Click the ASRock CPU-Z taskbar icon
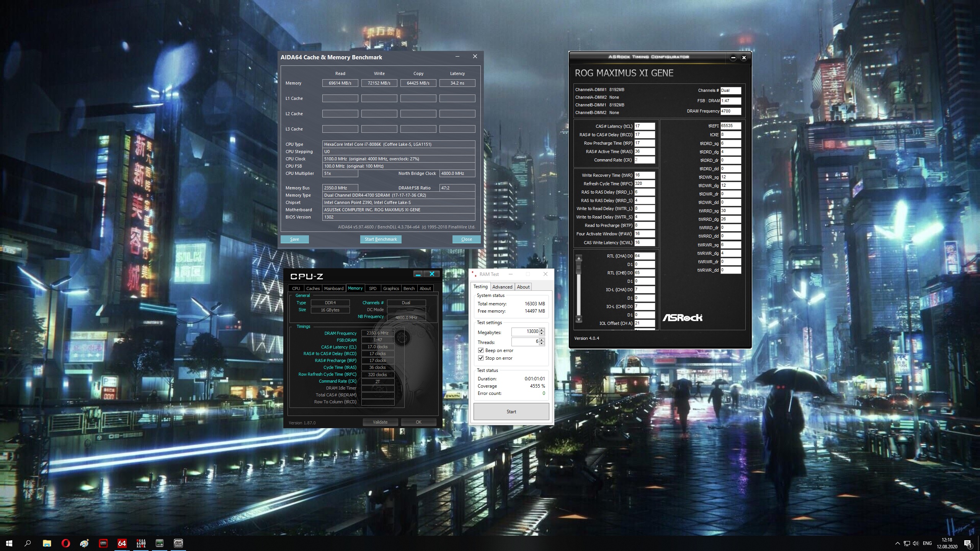The image size is (980, 551). point(178,543)
